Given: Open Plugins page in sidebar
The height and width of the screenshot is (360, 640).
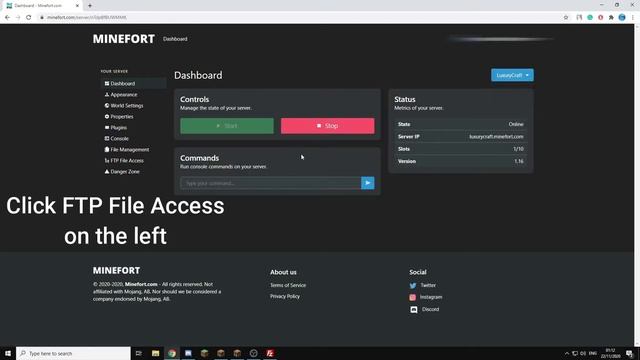Looking at the screenshot, I should click(116, 128).
